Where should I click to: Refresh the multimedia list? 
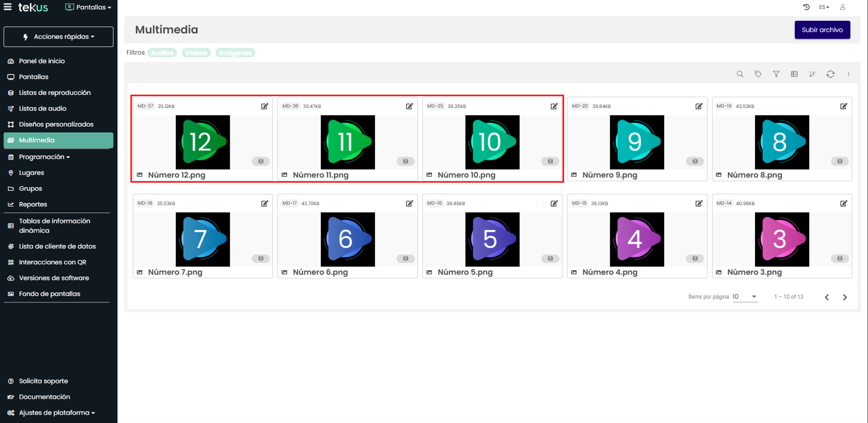click(830, 74)
